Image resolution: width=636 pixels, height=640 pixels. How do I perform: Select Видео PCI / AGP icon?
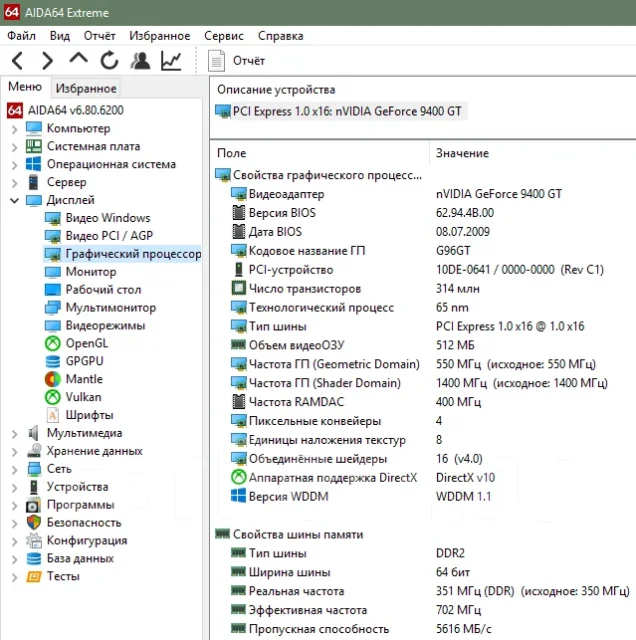click(53, 236)
